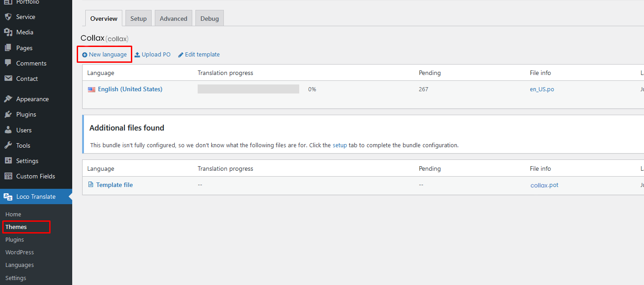Image resolution: width=644 pixels, height=285 pixels.
Task: Add a New language
Action: 105,55
